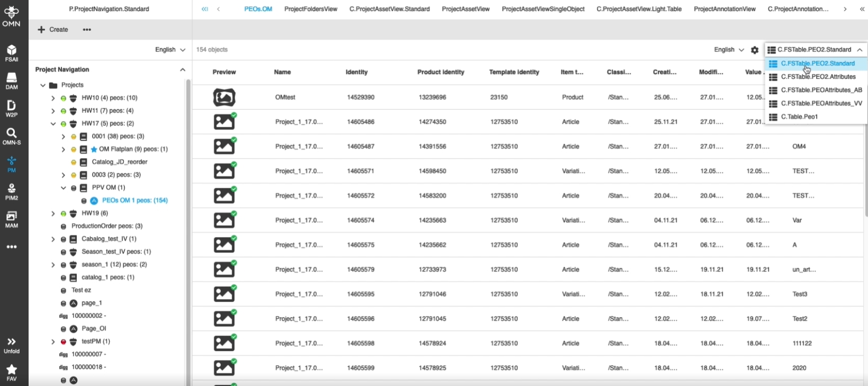Expand the HW10 project tree node
The image size is (868, 386).
coord(53,98)
